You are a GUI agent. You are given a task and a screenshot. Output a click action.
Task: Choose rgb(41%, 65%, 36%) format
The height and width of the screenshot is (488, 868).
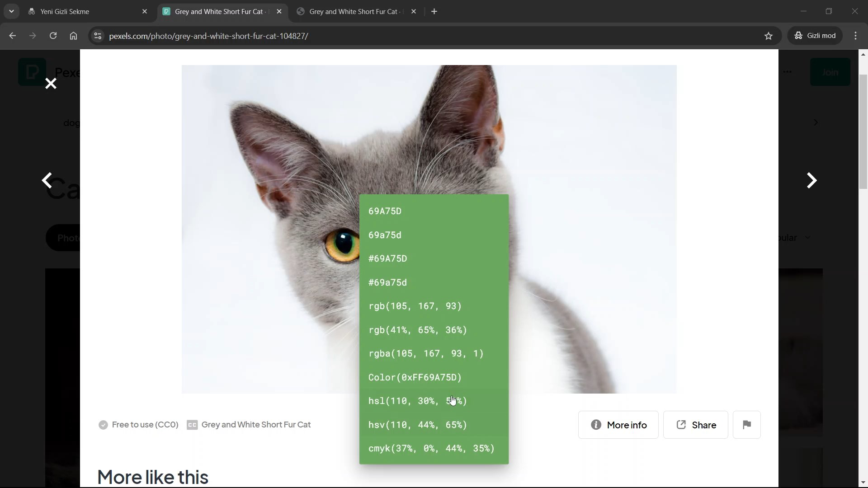coord(434,330)
